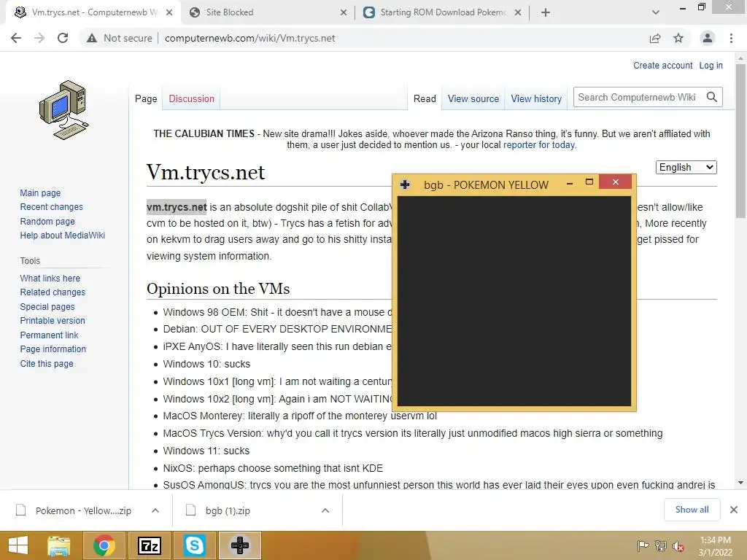The height and width of the screenshot is (560, 747).
Task: Open the English language dropdown
Action: click(686, 167)
